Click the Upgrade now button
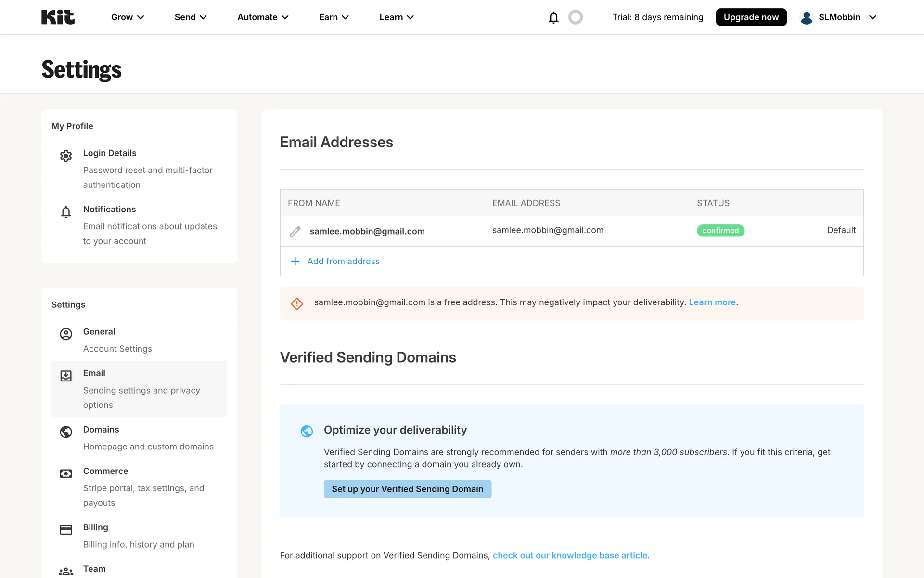 [751, 17]
